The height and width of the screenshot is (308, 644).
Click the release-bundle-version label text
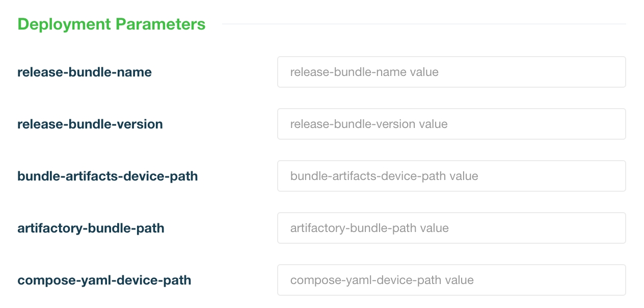[x=90, y=124]
